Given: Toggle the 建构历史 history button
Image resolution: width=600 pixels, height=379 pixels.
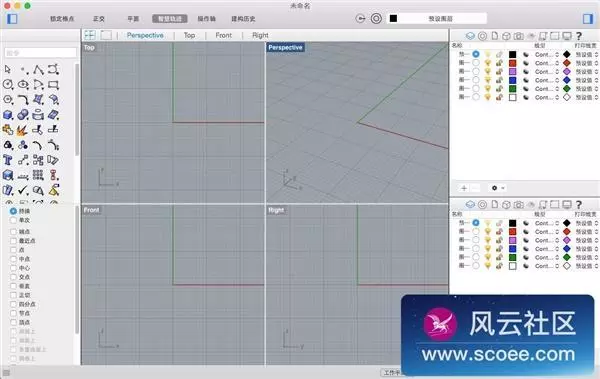Looking at the screenshot, I should click(x=243, y=19).
